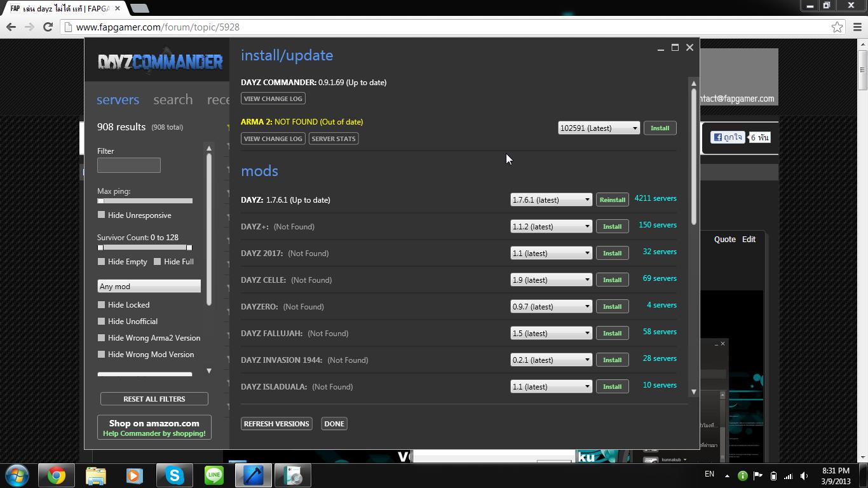This screenshot has width=868, height=488.
Task: Click the Done button
Action: tap(334, 424)
